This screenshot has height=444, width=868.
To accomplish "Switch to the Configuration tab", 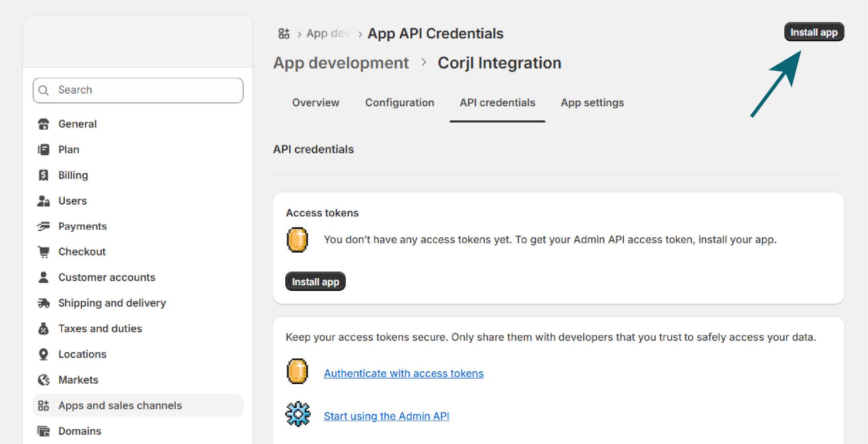I will point(400,102).
